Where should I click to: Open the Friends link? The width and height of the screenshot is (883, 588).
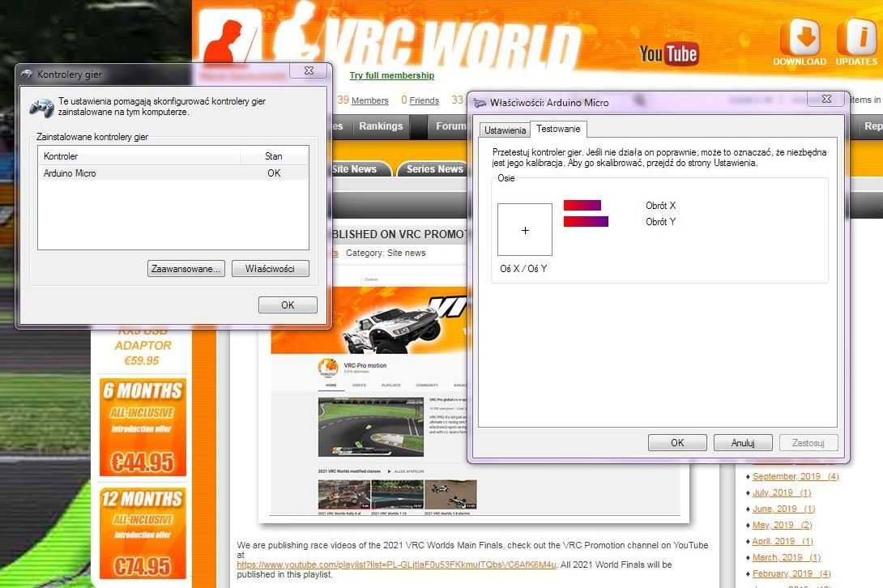[424, 100]
